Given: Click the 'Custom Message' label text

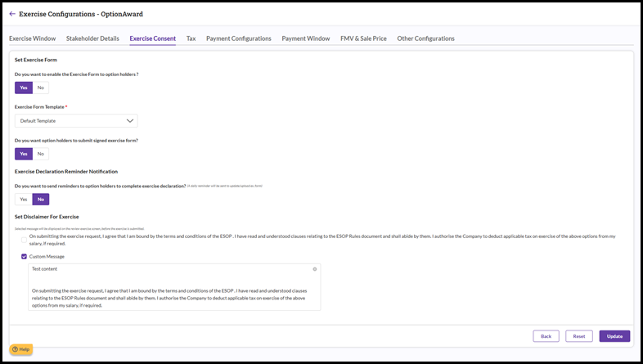Looking at the screenshot, I should [x=47, y=257].
